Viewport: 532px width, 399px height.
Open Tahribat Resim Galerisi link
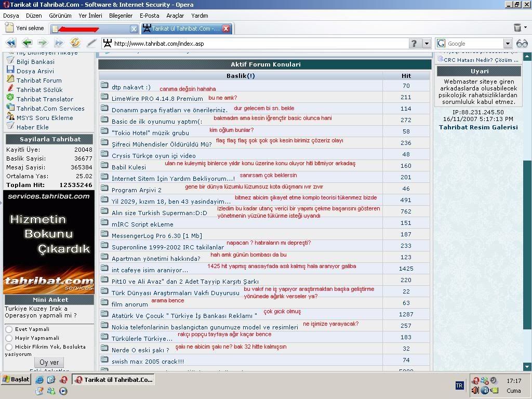click(478, 127)
